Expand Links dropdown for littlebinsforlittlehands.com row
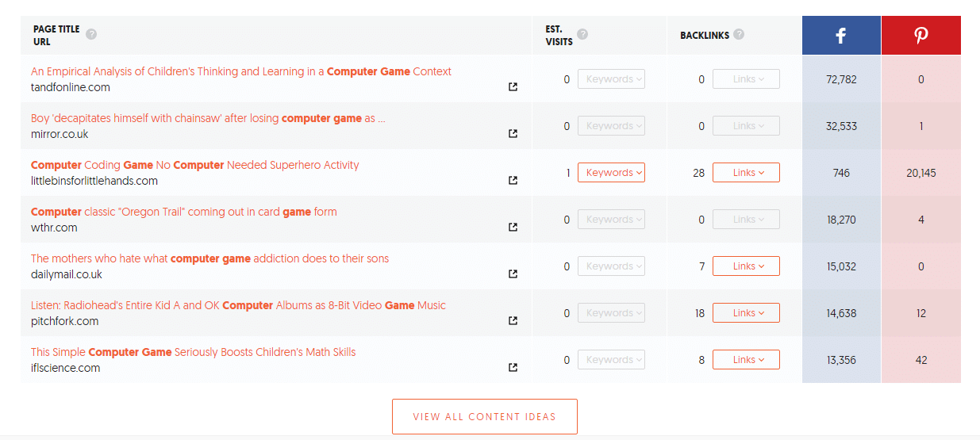Image resolution: width=980 pixels, height=440 pixels. coord(746,173)
